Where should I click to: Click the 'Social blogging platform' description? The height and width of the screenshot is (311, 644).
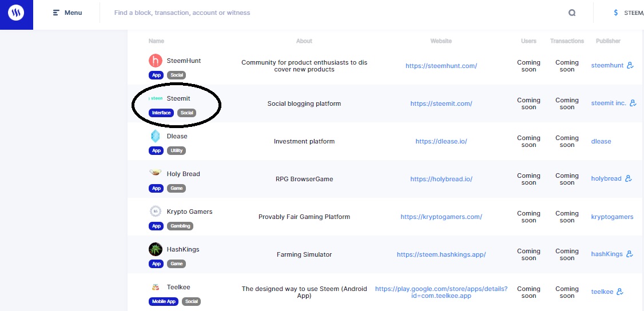pyautogui.click(x=304, y=103)
